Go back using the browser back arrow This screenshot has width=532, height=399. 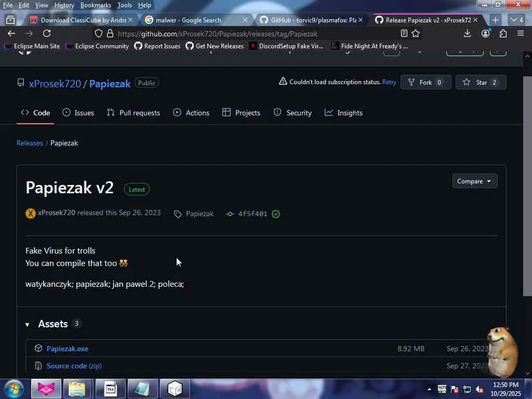point(11,33)
